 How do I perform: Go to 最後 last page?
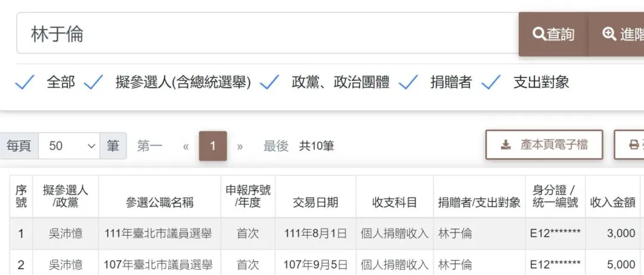tap(276, 146)
